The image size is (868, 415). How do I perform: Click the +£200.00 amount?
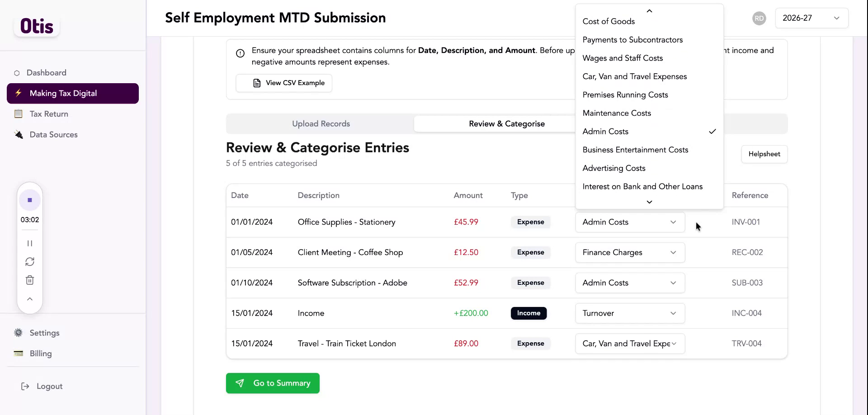coord(471,313)
